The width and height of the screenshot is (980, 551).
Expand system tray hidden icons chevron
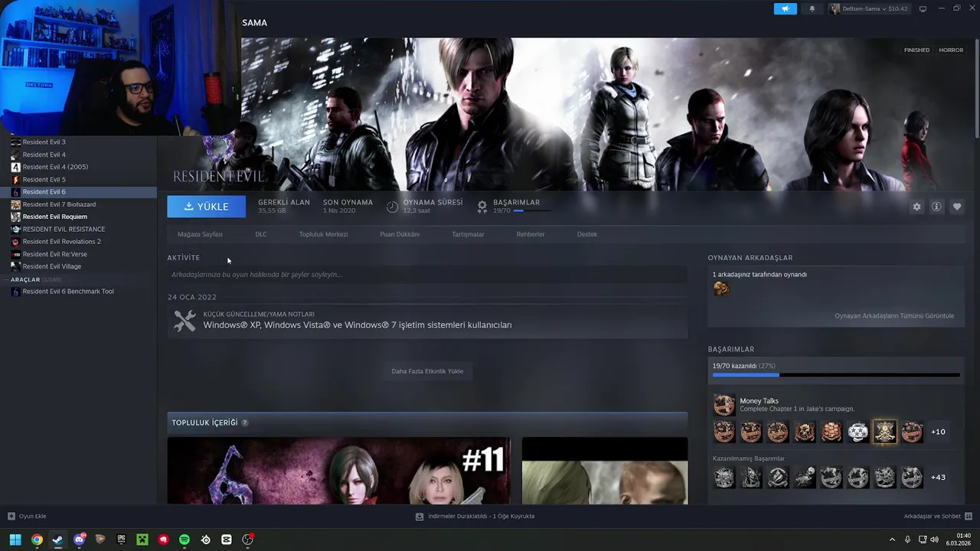[892, 540]
